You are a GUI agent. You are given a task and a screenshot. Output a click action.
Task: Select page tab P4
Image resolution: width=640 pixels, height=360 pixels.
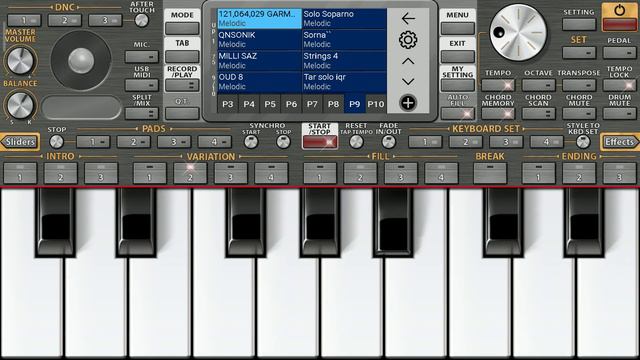[x=249, y=104]
